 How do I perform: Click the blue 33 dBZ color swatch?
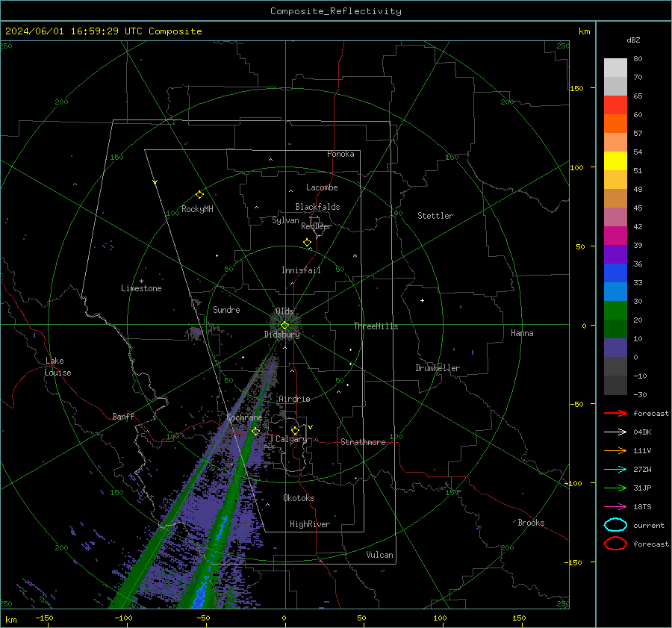(x=615, y=273)
